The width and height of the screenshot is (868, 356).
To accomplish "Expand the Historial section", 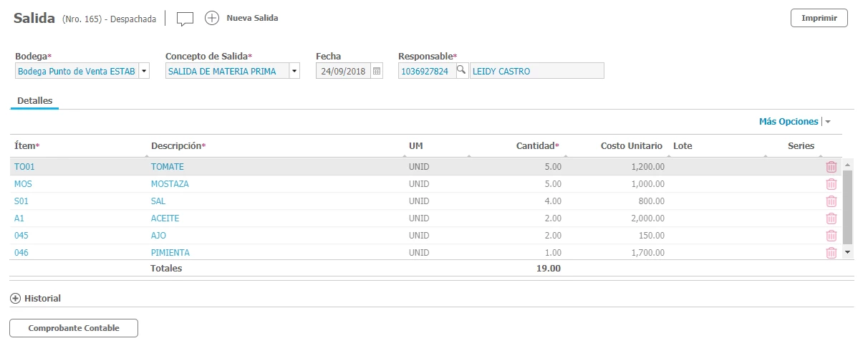I will point(15,299).
